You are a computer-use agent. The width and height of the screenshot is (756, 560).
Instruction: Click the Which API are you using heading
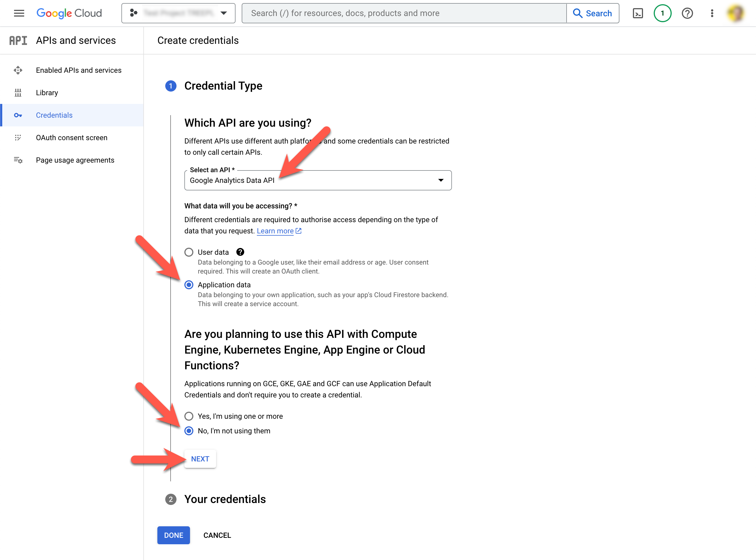pos(248,123)
